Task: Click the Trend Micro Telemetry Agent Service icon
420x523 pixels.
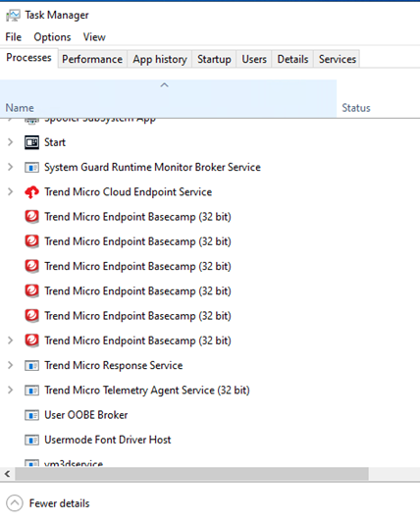Action: point(31,391)
